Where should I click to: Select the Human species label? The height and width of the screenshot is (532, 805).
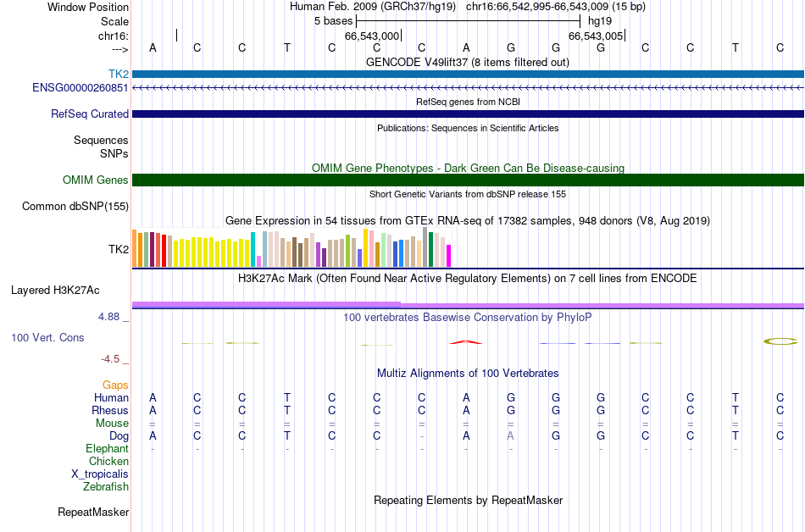pos(111,397)
